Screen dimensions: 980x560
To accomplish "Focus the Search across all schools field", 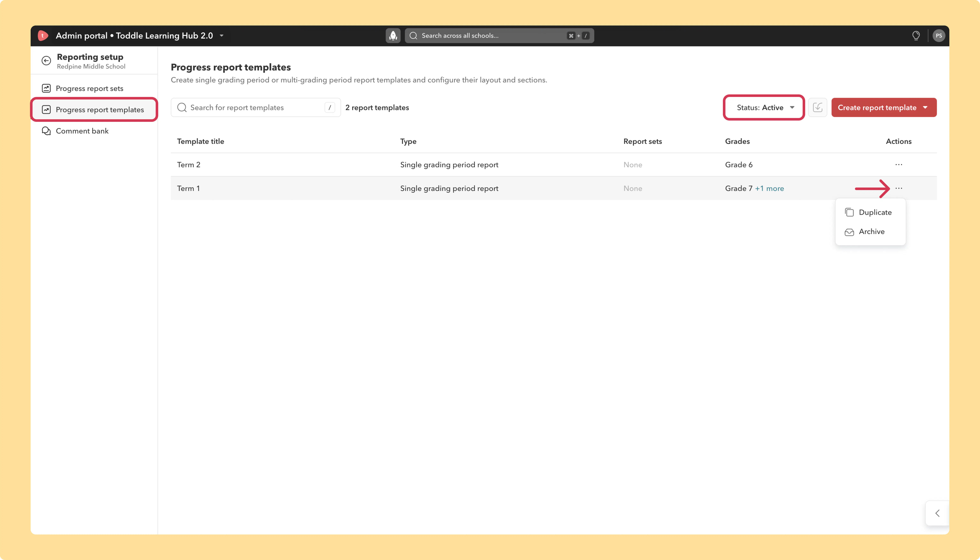I will 499,36.
